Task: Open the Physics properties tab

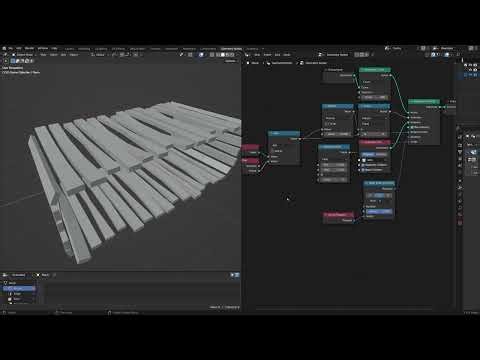Action: (x=460, y=201)
